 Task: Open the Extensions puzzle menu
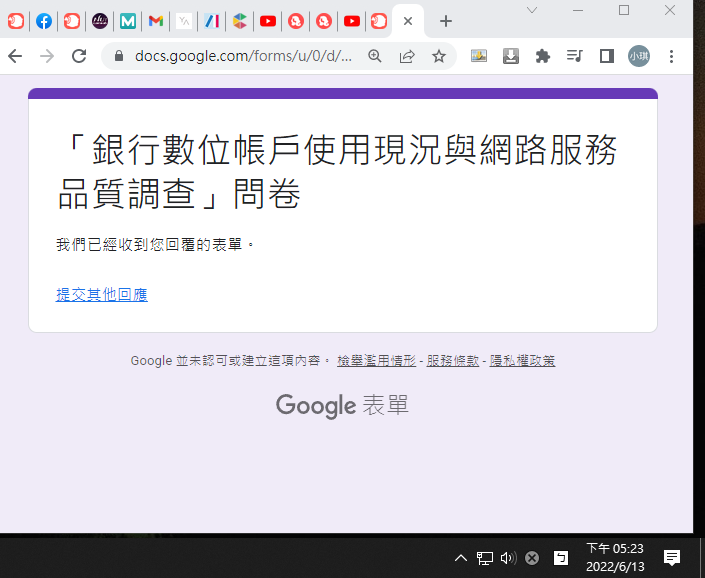coord(543,56)
